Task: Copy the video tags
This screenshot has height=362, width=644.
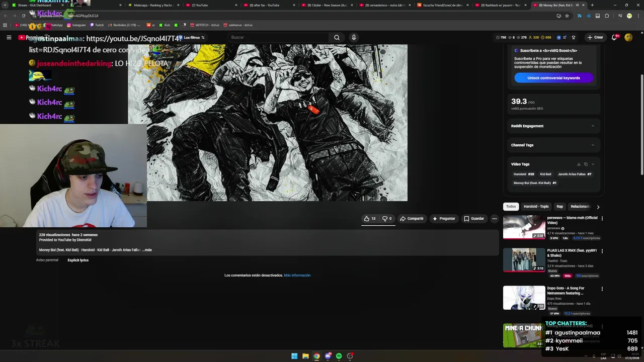Action: (x=586, y=164)
